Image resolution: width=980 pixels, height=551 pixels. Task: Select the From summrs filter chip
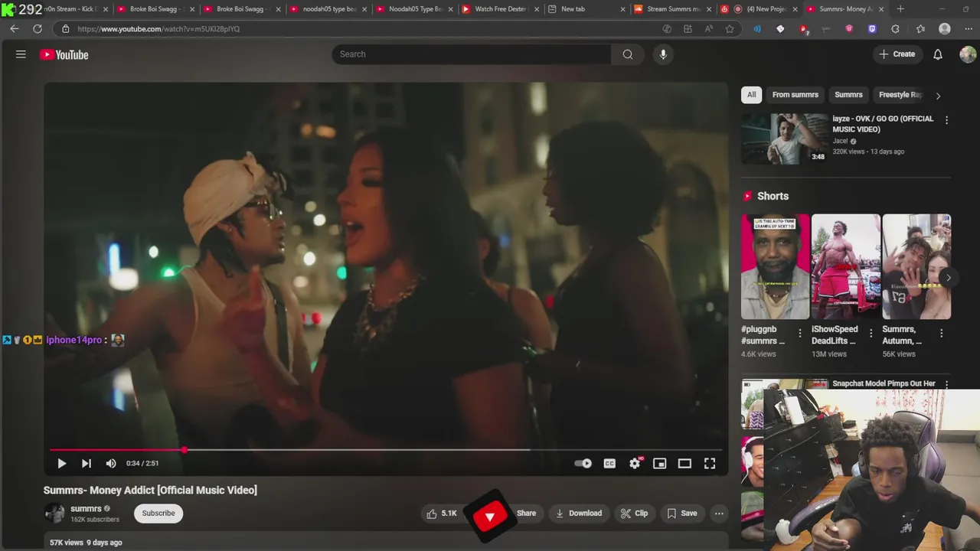(795, 95)
